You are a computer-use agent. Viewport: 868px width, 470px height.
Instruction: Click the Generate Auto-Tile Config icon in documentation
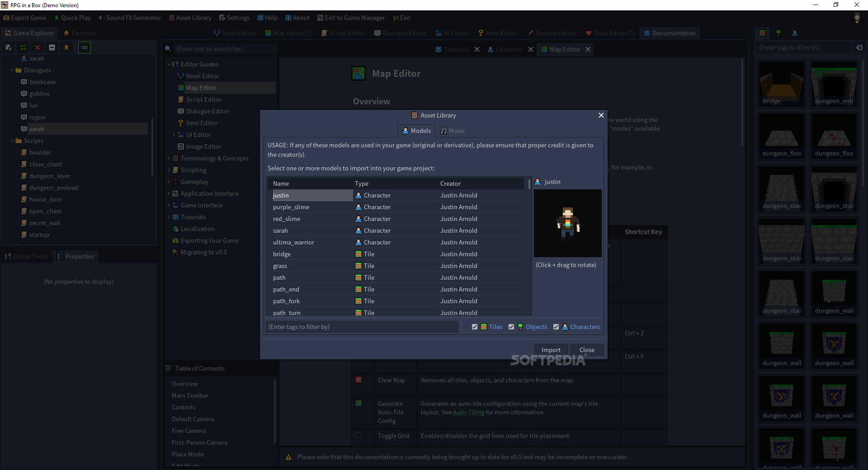pos(359,403)
